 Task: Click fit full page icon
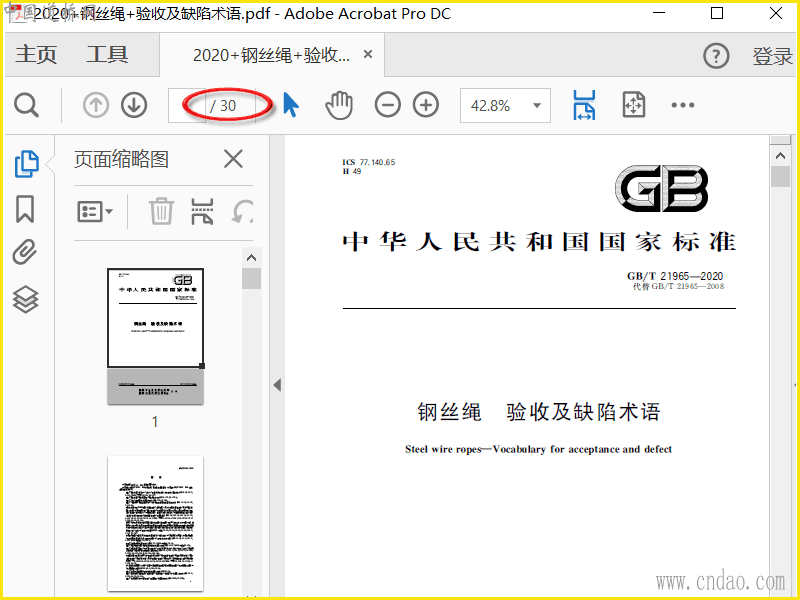click(634, 105)
